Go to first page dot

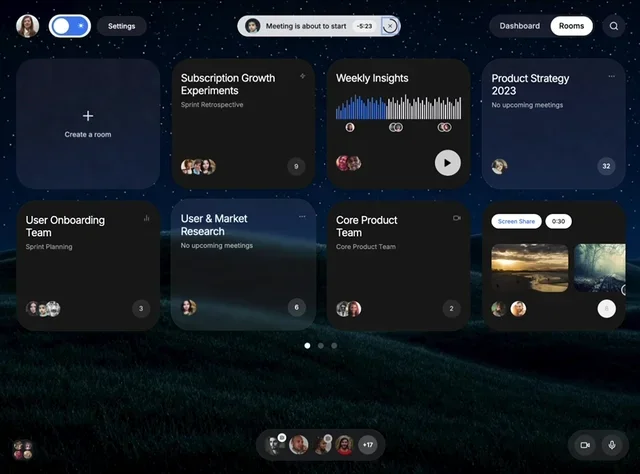coord(307,345)
